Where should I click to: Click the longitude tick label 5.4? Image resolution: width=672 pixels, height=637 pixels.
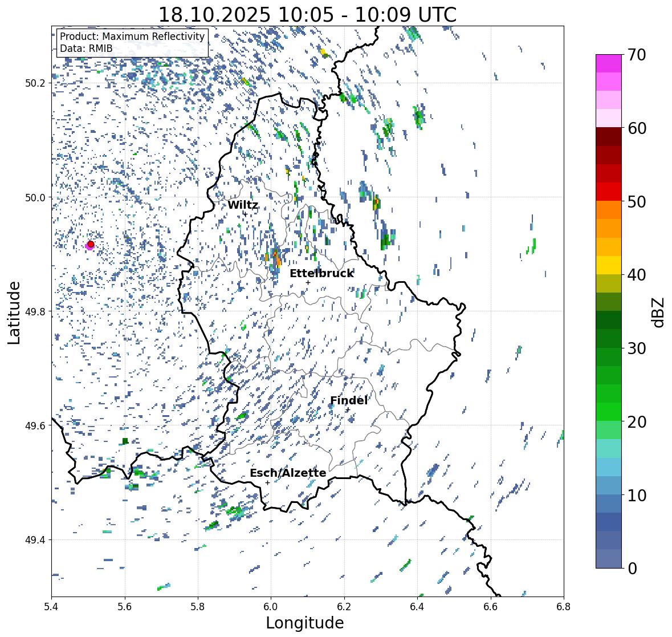pyautogui.click(x=51, y=606)
